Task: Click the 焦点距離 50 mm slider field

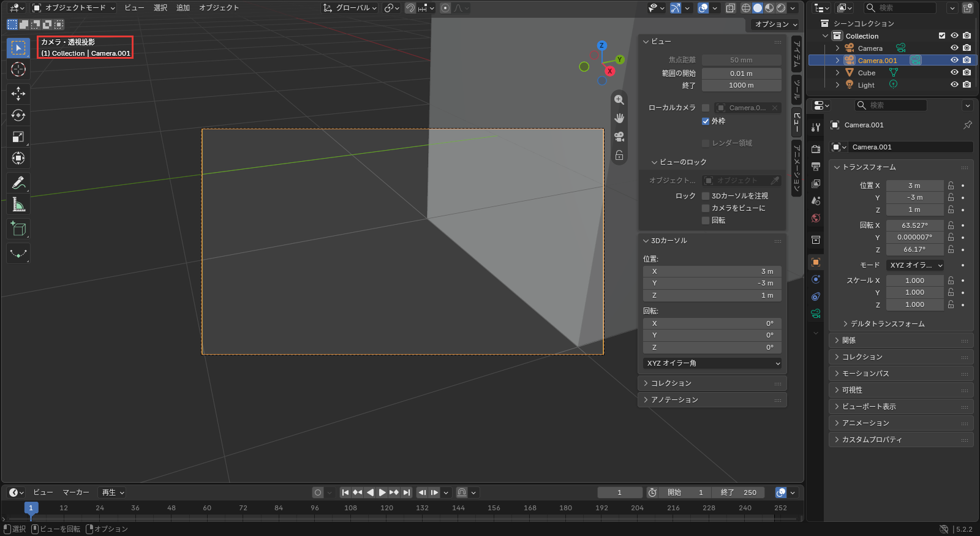Action: pyautogui.click(x=741, y=60)
